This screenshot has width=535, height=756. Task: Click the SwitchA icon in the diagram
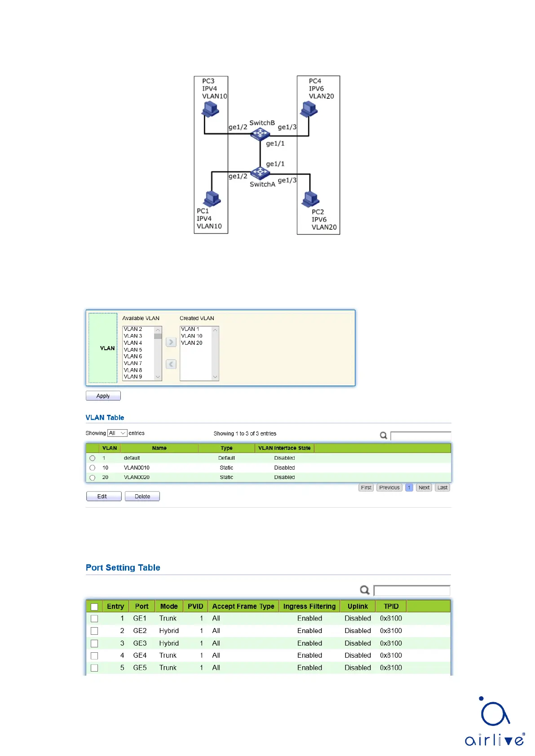[260, 172]
